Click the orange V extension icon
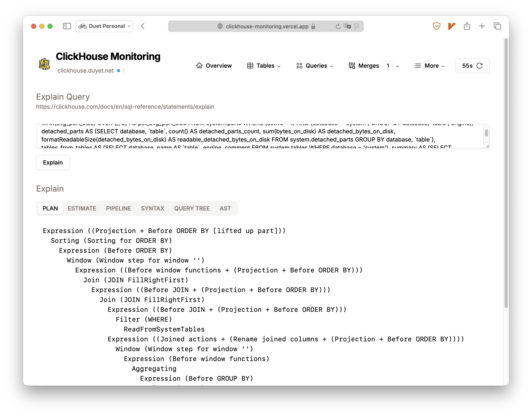The image size is (532, 416). 451,26
